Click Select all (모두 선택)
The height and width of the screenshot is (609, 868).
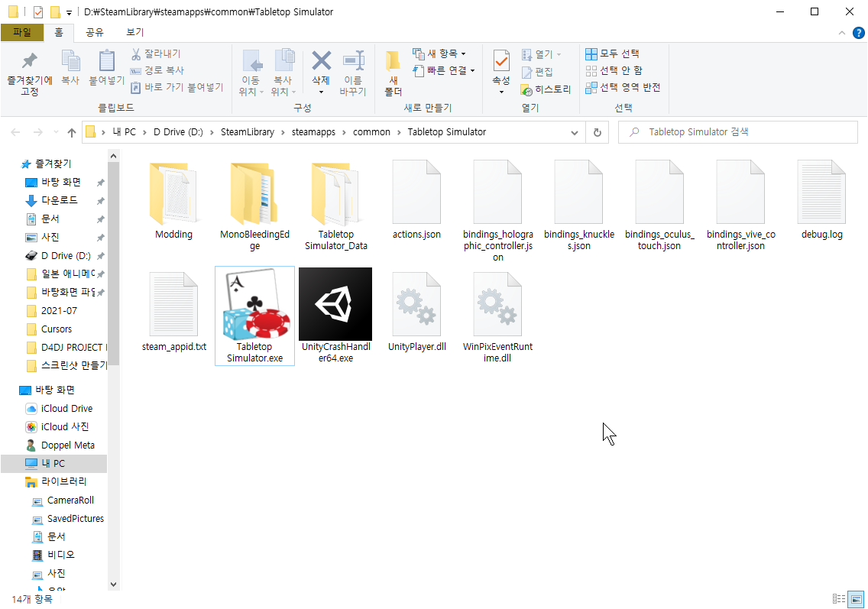[x=612, y=53]
